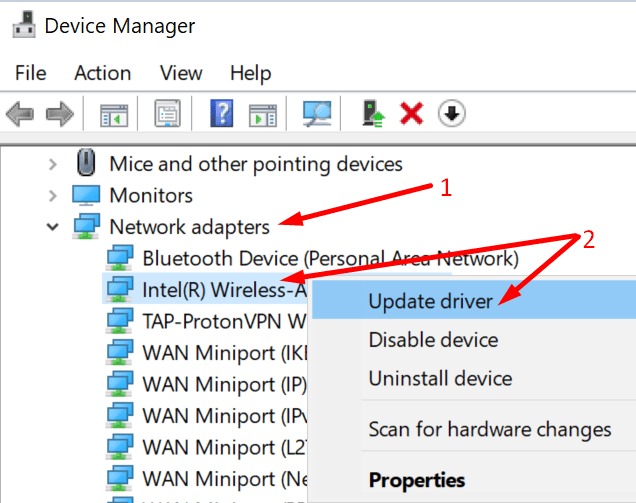Click the red X Uninstall device icon
Viewport: 636px width, 503px height.
point(412,113)
